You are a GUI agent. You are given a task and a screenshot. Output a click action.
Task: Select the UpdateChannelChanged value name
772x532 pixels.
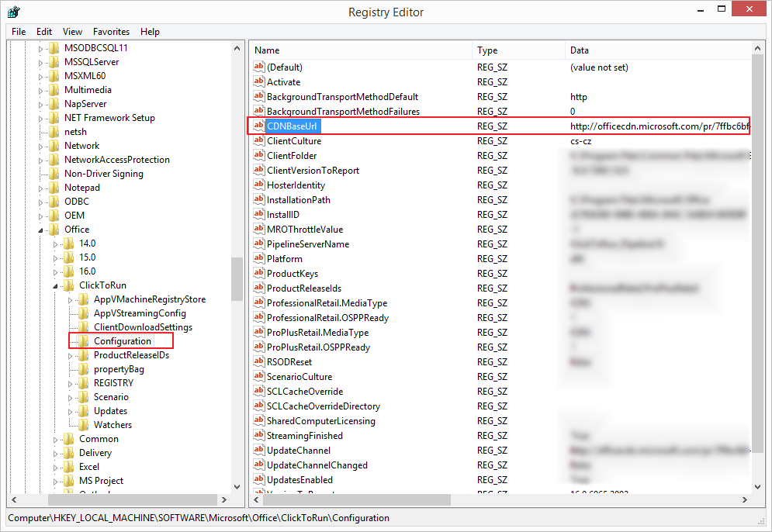click(317, 465)
